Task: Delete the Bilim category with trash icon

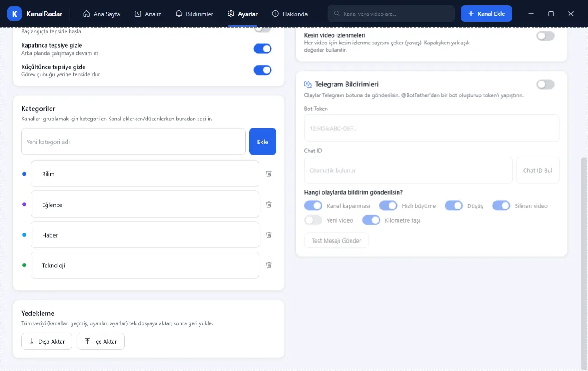Action: (269, 174)
